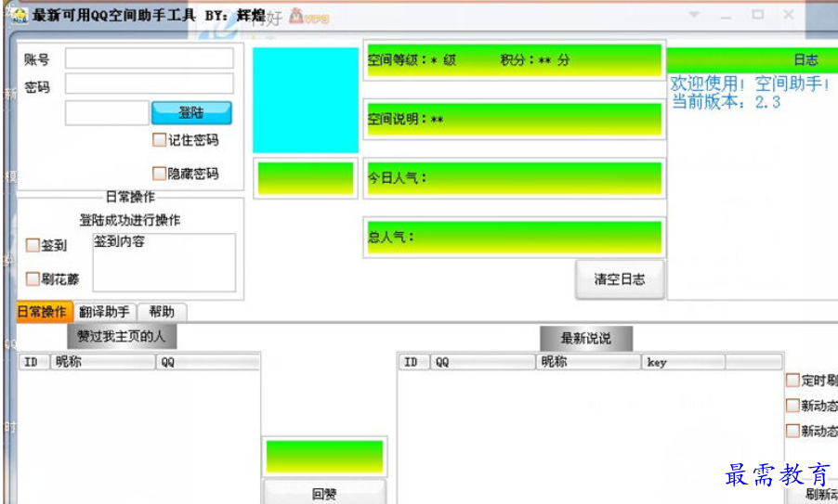This screenshot has width=838, height=504.
Task: Tick the 签到 checkbox
Action: click(33, 245)
